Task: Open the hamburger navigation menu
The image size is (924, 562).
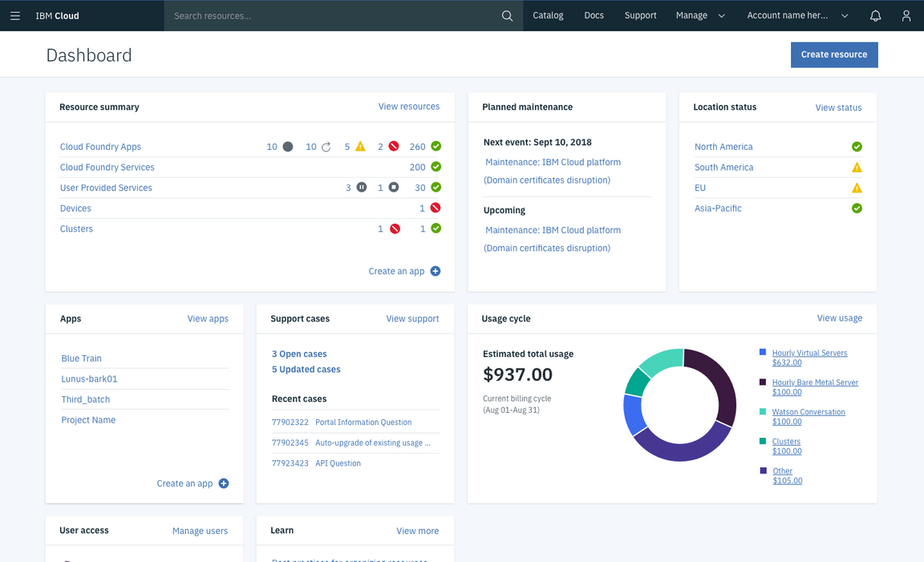Action: pyautogui.click(x=14, y=15)
